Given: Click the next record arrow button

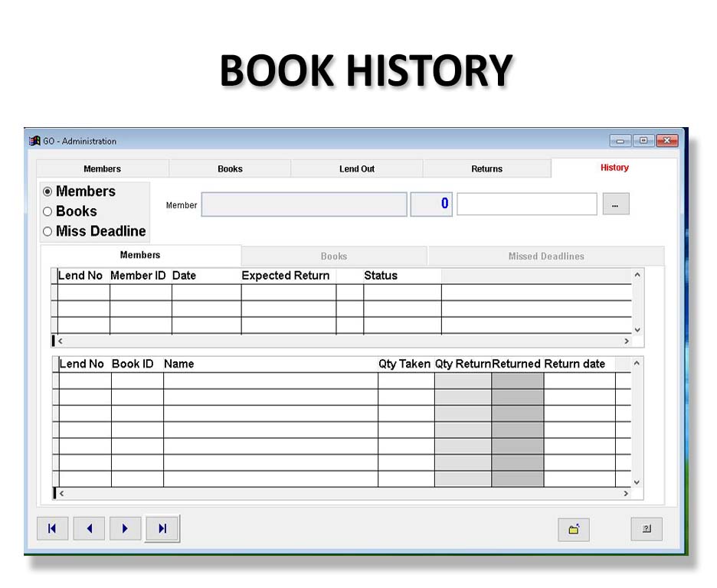Looking at the screenshot, I should pos(125,528).
